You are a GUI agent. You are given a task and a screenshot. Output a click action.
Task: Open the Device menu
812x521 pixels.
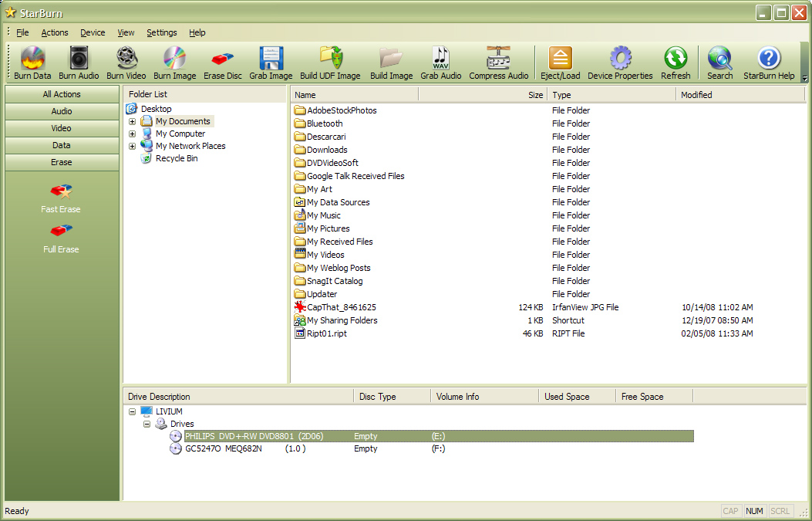click(x=93, y=32)
